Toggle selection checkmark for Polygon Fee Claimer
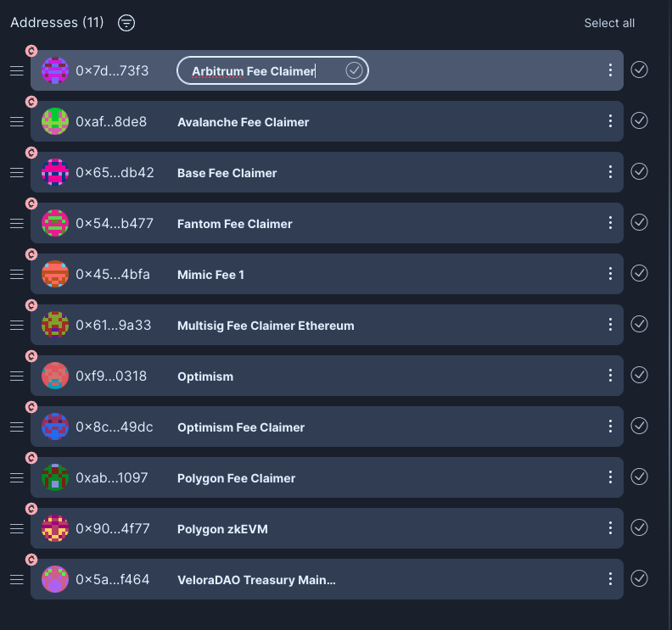The height and width of the screenshot is (630, 672). pos(640,477)
